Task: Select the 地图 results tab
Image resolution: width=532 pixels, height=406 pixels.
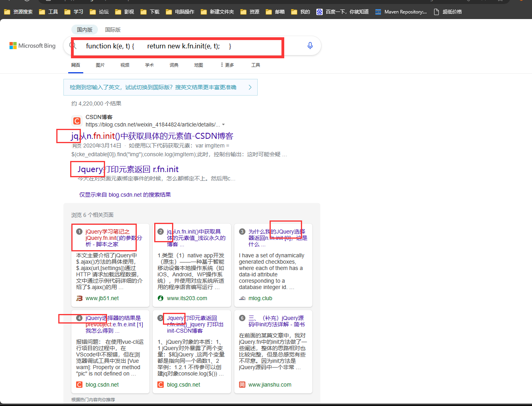Action: tap(199, 65)
